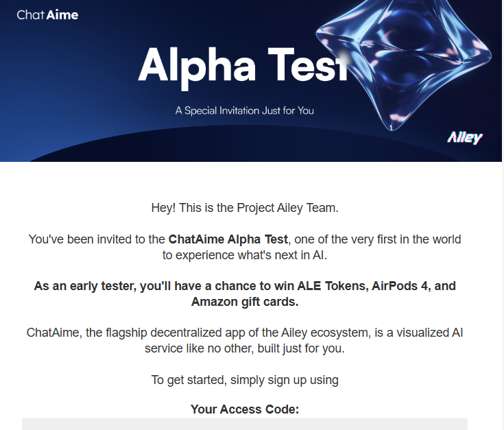Click the Ailey logo on the banner
Image resolution: width=504 pixels, height=430 pixels.
click(x=465, y=137)
